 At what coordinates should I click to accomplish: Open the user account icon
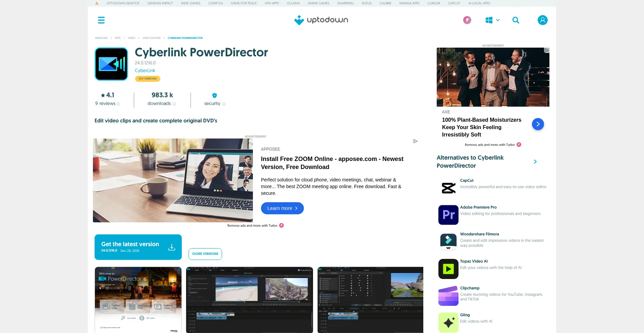pyautogui.click(x=543, y=20)
